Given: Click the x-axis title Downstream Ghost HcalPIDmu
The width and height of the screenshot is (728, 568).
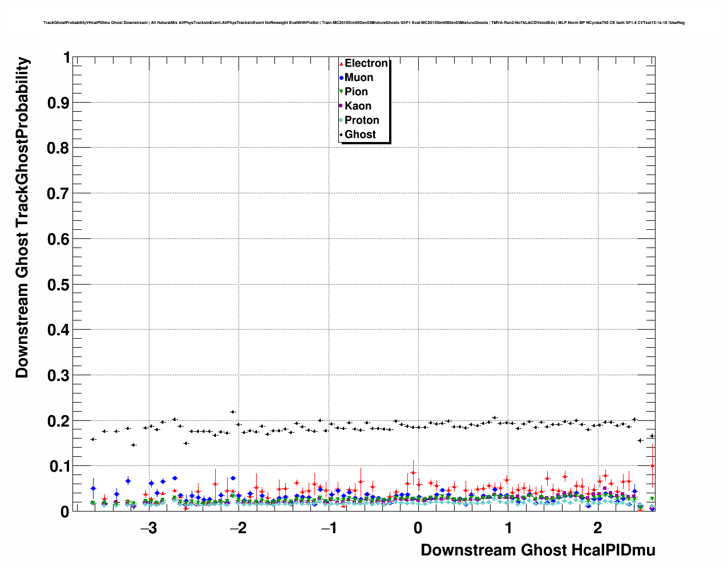Looking at the screenshot, I should tap(537, 550).
